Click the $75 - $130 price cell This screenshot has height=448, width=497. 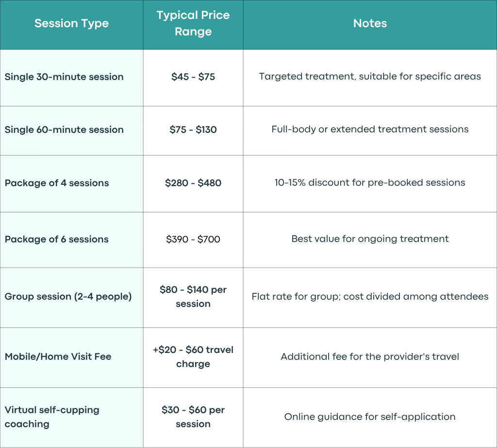click(x=193, y=130)
